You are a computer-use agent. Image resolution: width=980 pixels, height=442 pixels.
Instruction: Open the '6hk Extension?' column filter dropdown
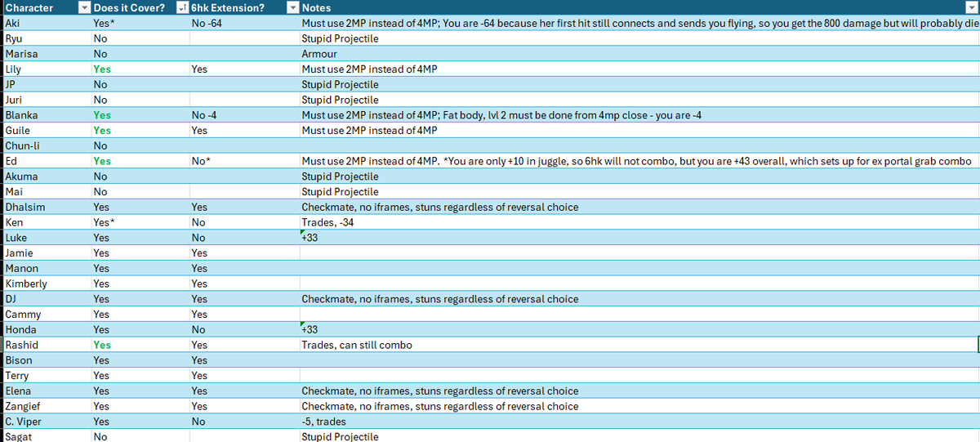point(293,7)
